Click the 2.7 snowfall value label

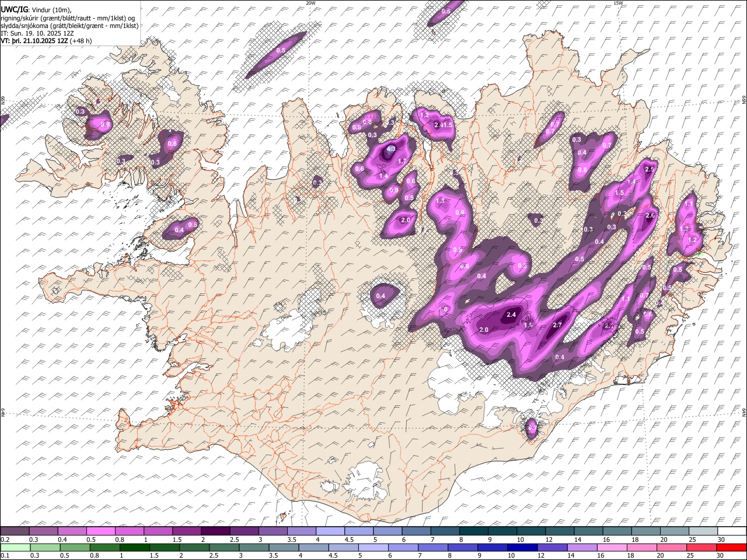point(557,325)
